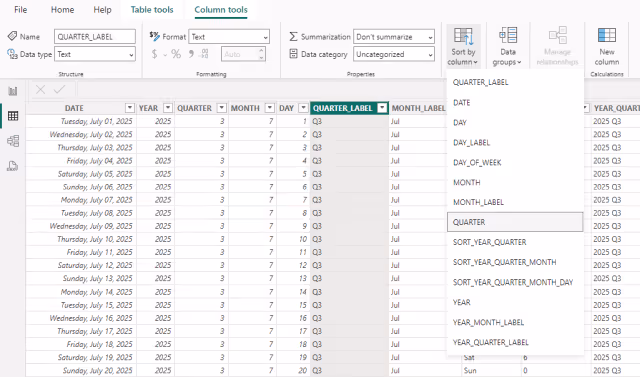The height and width of the screenshot is (377, 640).
Task: Click the Friday, July 04, 2025 cell
Action: (82, 161)
